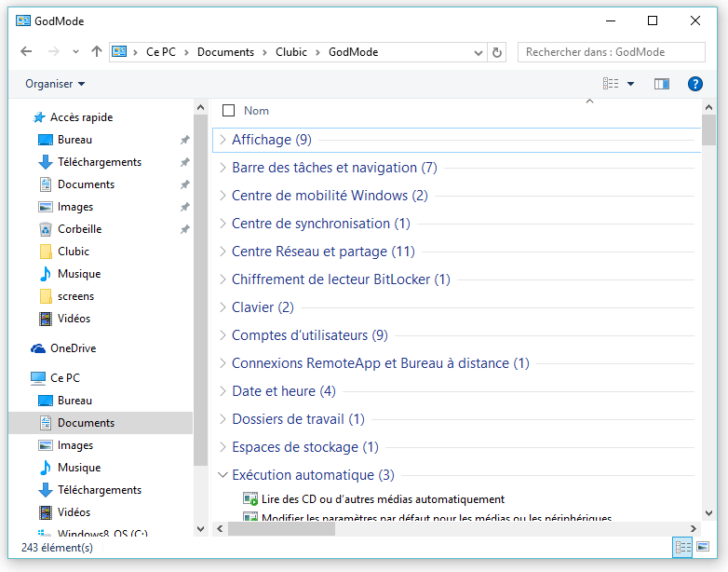Click the search box Rechercher dans GodMode
The image size is (728, 572).
[x=611, y=52]
